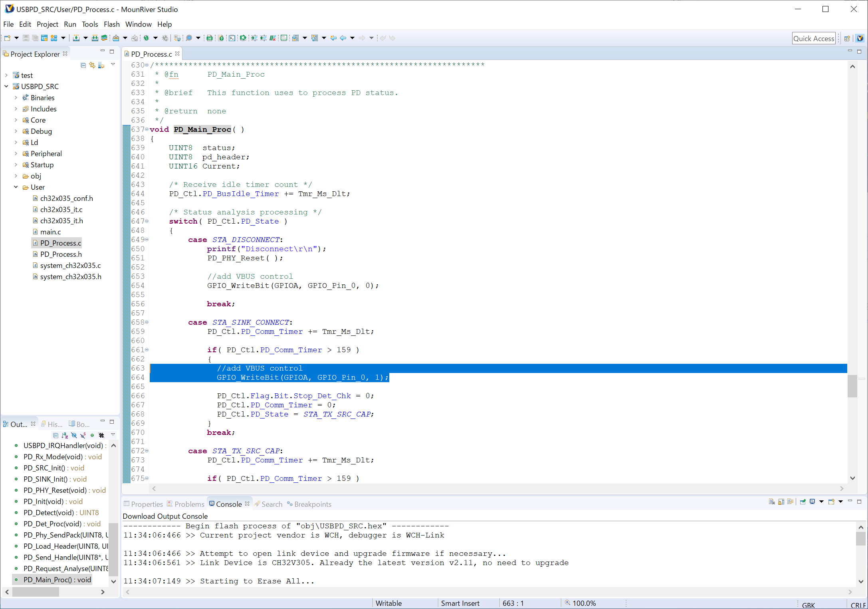Screen dimensions: 868x609
Task: Click the Download flash toolbar icon
Action: [x=116, y=38]
